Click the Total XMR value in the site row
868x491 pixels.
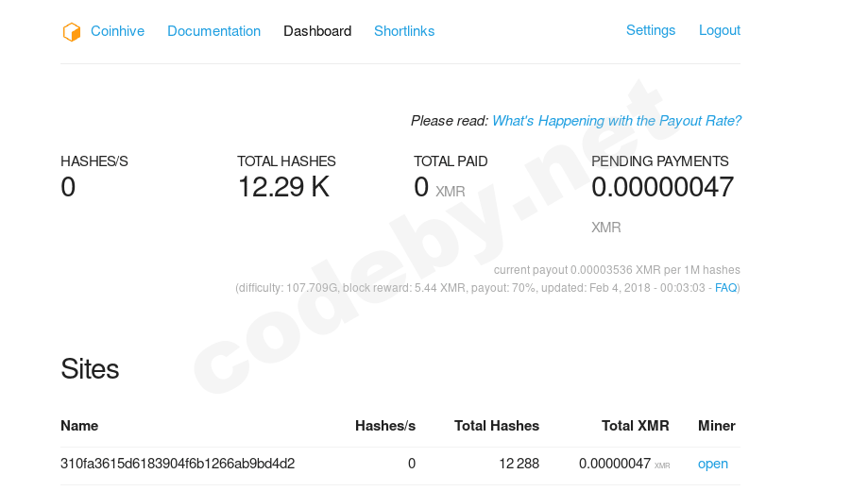[x=624, y=464]
